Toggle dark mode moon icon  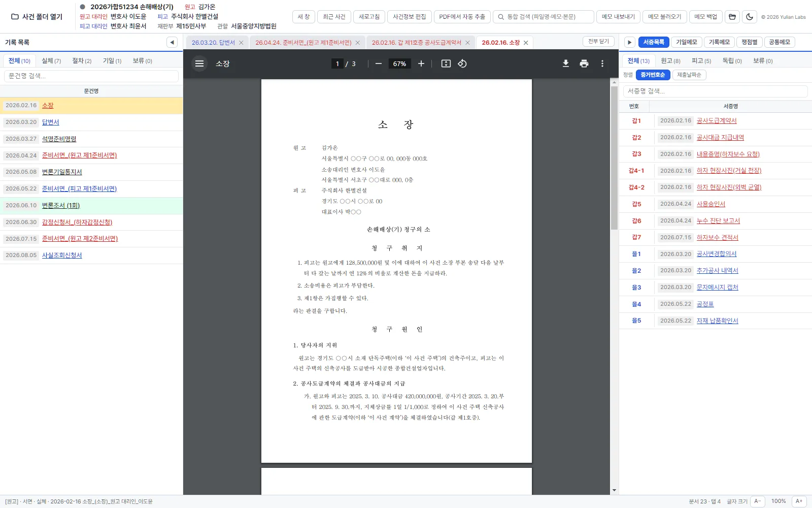(x=750, y=17)
